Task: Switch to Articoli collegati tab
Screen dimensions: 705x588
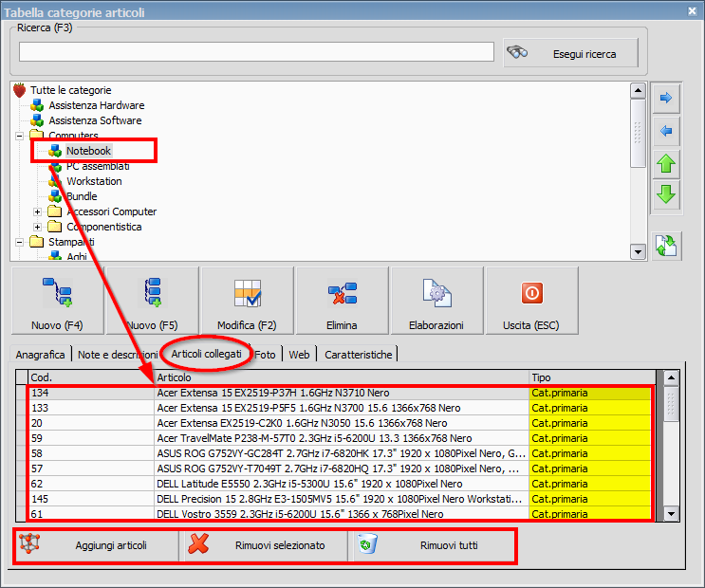Action: click(206, 354)
